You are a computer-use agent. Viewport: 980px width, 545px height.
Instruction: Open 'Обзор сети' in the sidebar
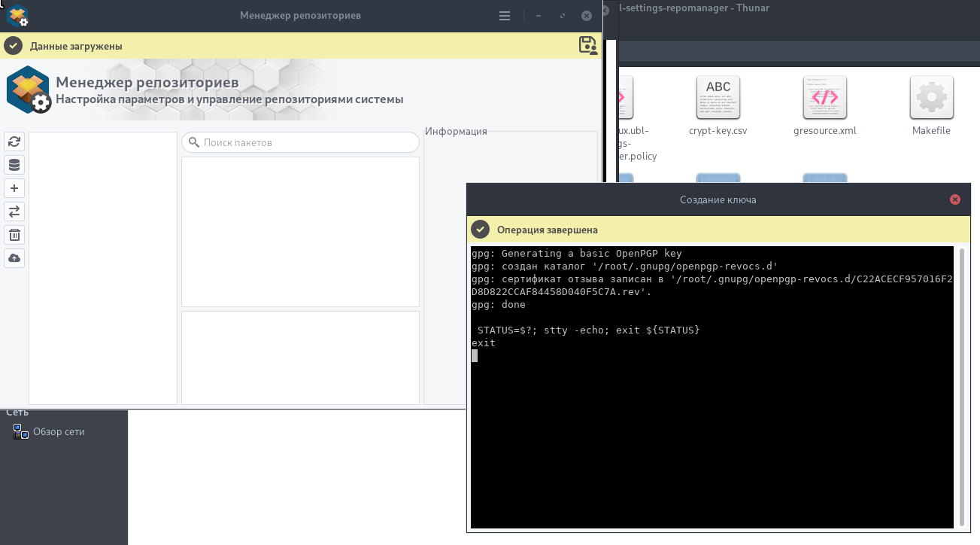click(58, 431)
